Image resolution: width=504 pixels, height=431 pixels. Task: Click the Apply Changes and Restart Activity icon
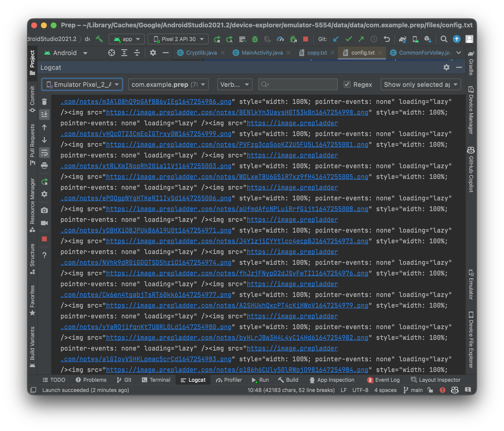pos(229,39)
